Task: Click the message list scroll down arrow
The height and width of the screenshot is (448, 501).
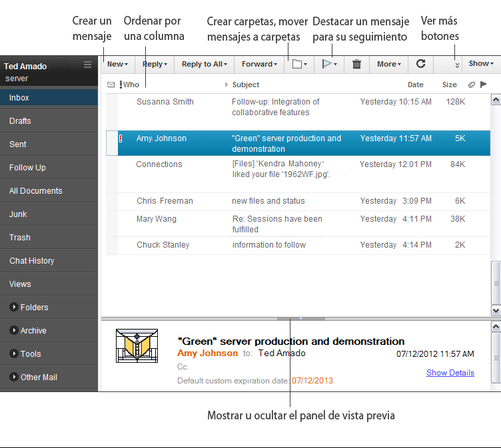Action: click(496, 310)
